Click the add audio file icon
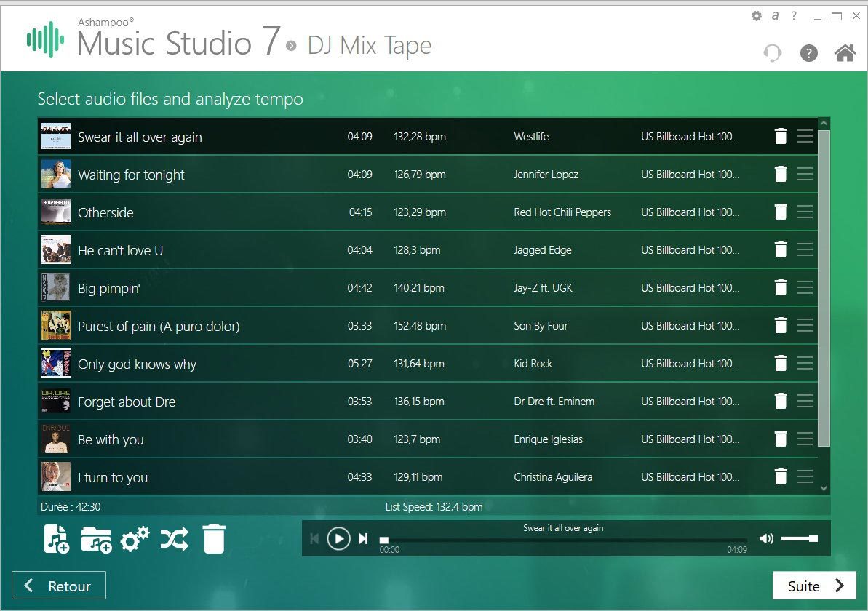Image resolution: width=868 pixels, height=611 pixels. point(57,539)
